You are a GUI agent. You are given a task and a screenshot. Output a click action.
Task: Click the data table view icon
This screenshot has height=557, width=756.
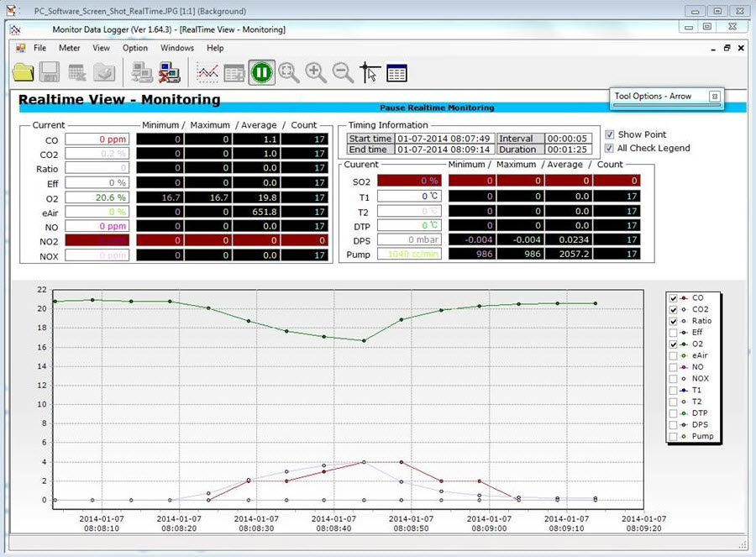point(396,73)
